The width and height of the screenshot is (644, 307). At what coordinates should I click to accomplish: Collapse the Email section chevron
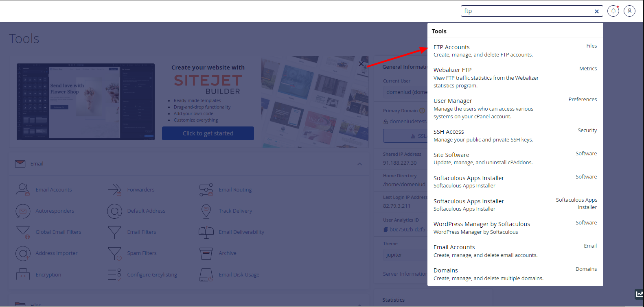359,164
